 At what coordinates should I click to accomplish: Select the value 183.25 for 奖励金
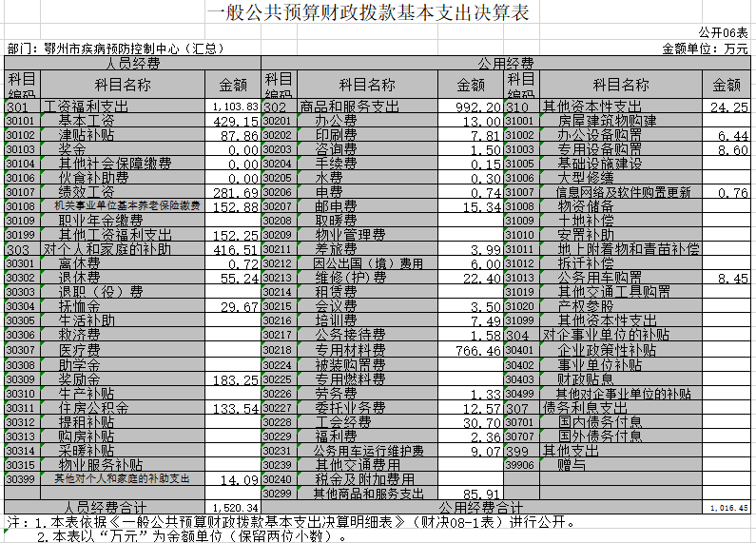click(233, 379)
